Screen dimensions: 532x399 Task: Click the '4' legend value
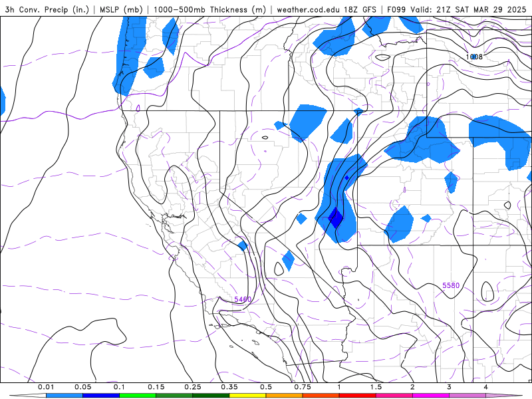click(485, 387)
